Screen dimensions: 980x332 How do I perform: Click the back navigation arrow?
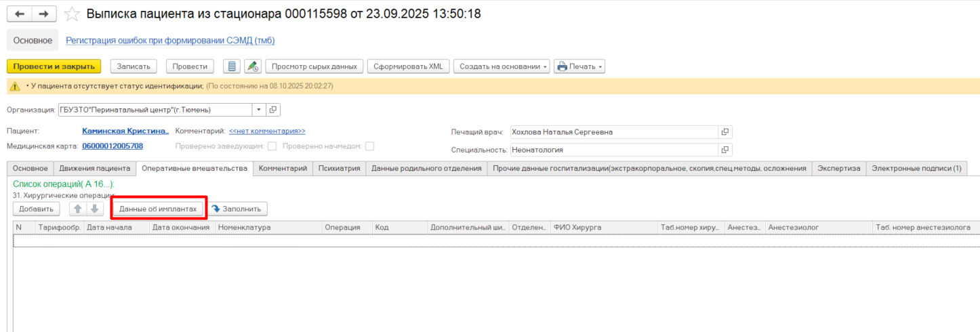pos(20,14)
